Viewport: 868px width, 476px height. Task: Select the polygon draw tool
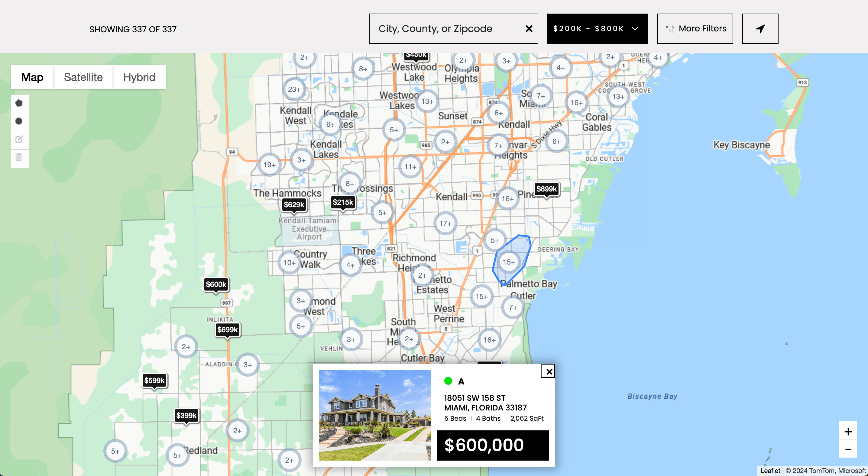coord(19,103)
